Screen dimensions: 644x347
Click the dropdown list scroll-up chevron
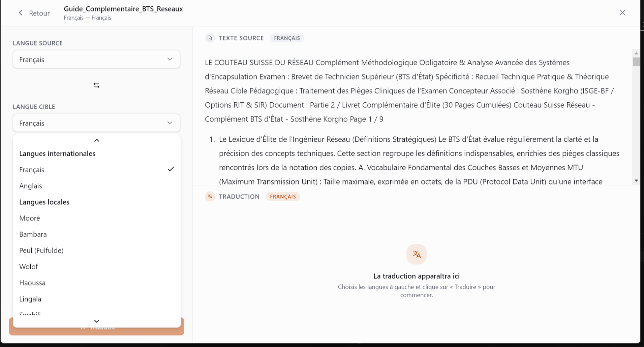point(97,140)
